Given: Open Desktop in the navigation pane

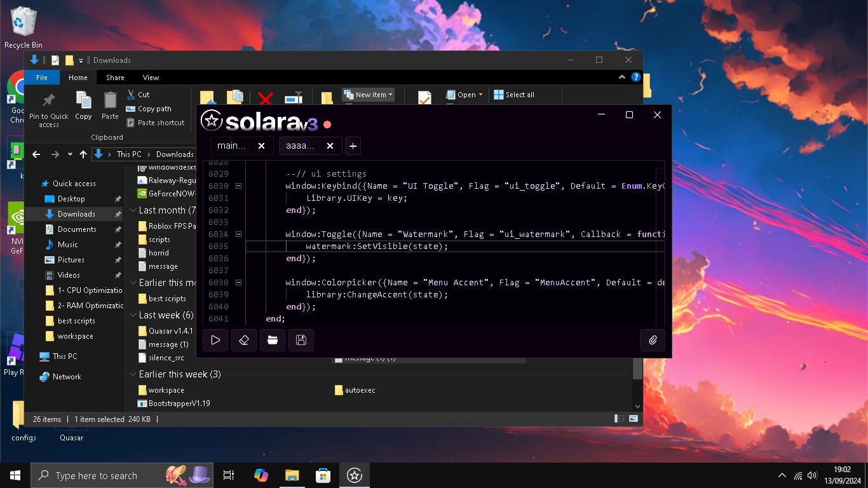Looking at the screenshot, I should point(71,199).
